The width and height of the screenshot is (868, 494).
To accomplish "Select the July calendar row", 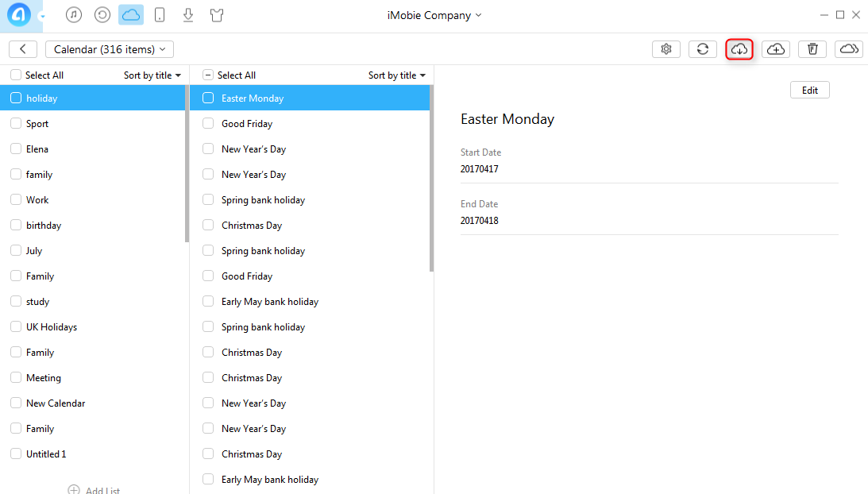I will pos(92,250).
